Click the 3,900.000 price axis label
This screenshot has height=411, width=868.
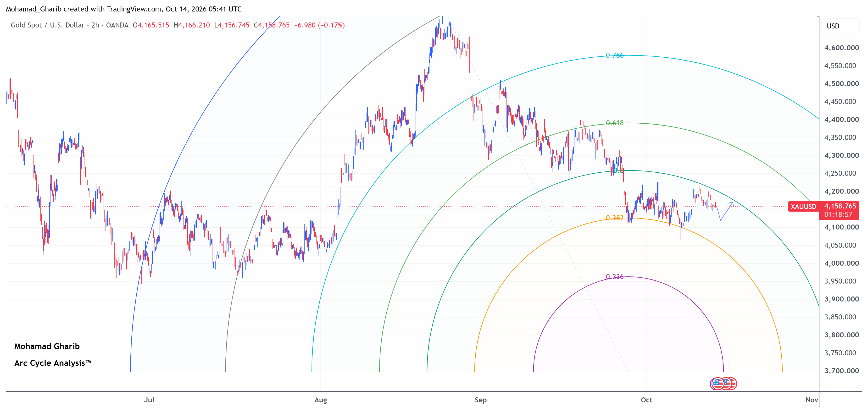click(841, 299)
